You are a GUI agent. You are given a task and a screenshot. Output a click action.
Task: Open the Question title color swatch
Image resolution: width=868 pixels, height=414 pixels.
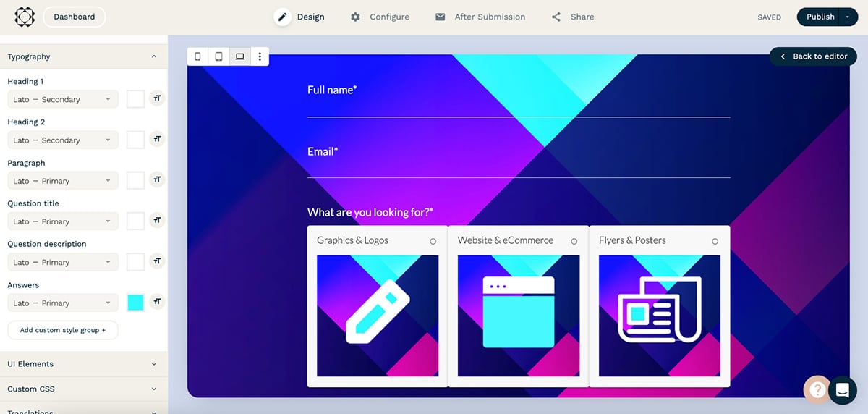(135, 221)
